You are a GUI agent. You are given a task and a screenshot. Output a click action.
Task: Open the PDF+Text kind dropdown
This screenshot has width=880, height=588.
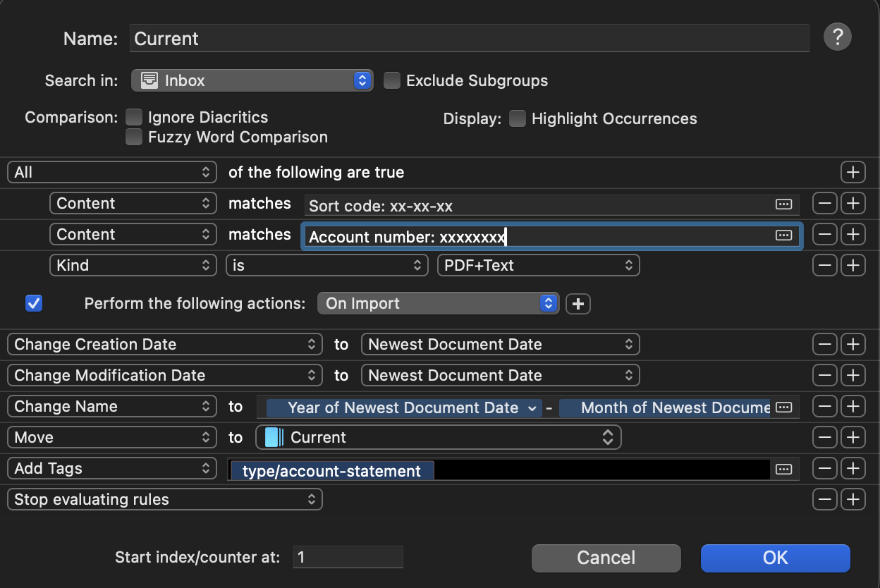click(x=538, y=266)
